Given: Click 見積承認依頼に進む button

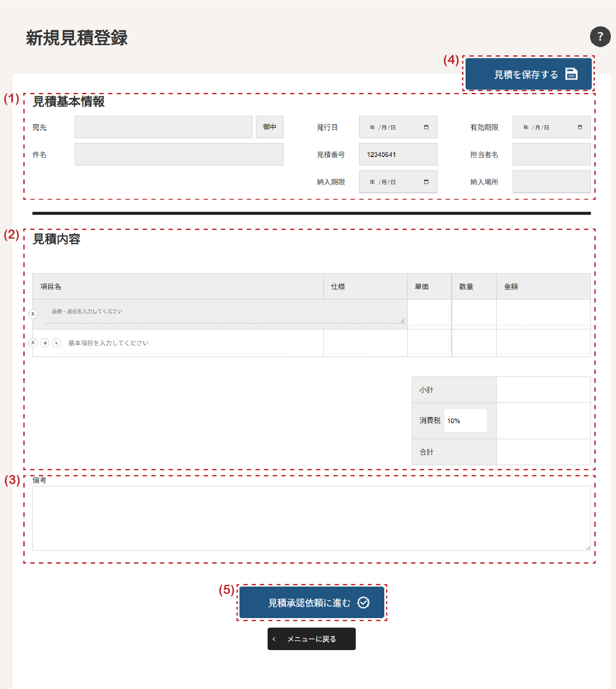Looking at the screenshot, I should tap(312, 603).
